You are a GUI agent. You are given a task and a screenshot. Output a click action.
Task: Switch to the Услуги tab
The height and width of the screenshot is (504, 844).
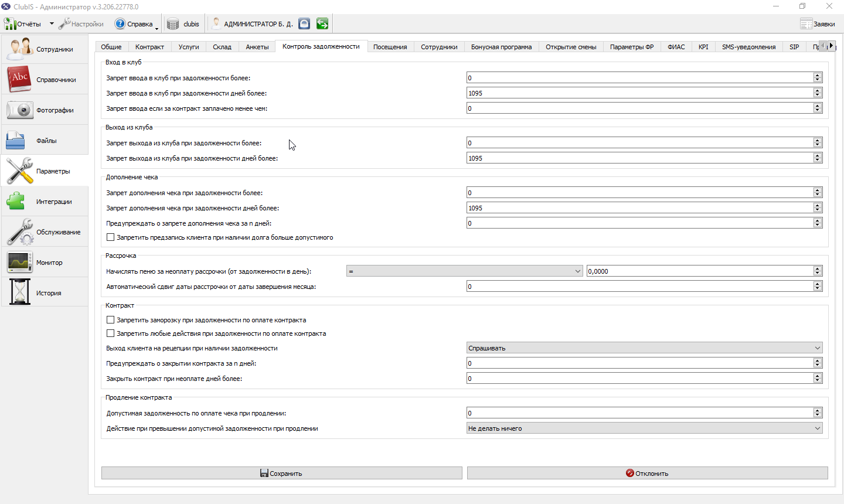pyautogui.click(x=189, y=47)
